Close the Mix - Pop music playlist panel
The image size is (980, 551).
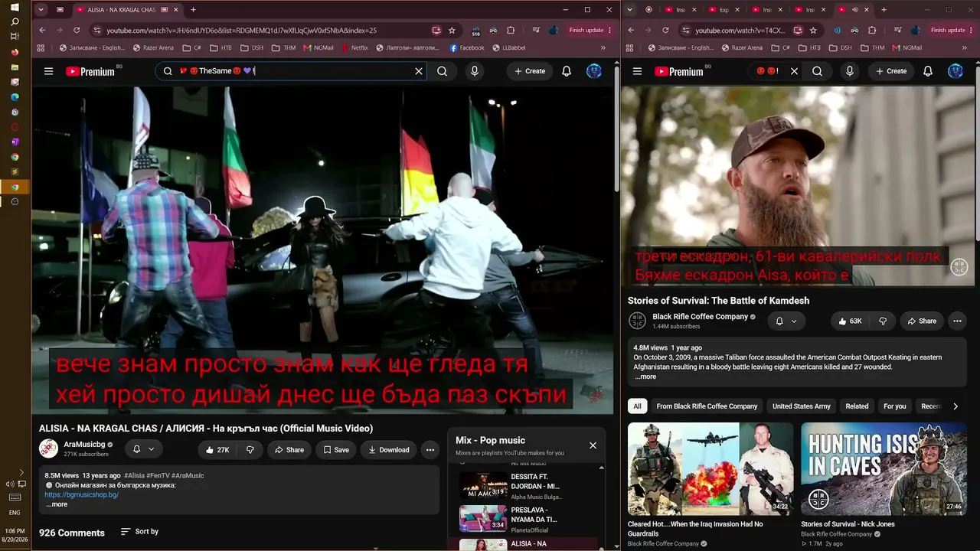(x=593, y=445)
